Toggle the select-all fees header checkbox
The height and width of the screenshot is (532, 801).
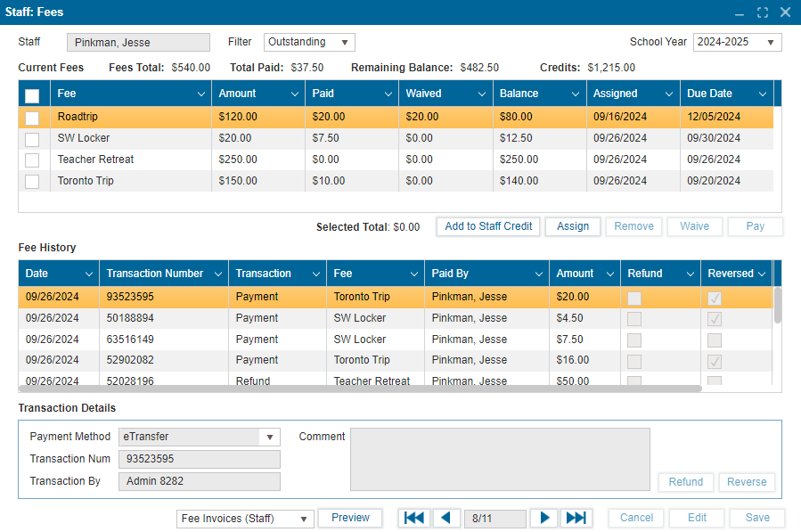[32, 95]
